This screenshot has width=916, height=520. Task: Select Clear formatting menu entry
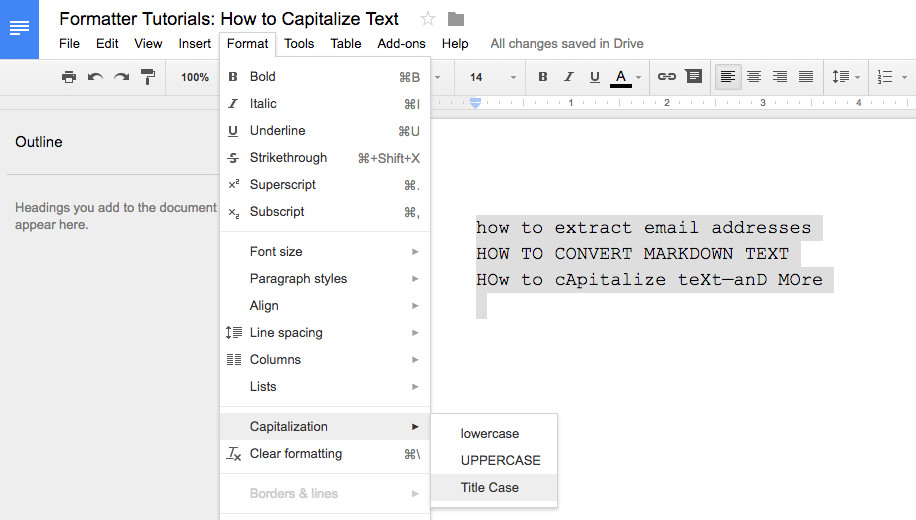click(325, 453)
